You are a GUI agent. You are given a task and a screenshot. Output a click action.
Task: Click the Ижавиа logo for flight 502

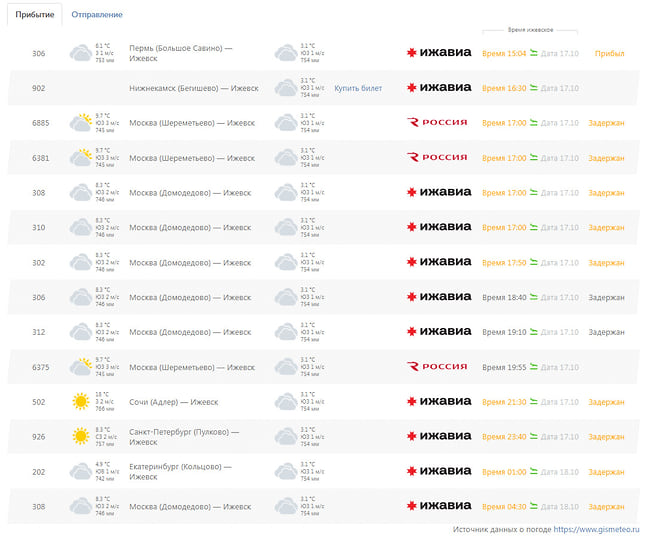coord(438,402)
